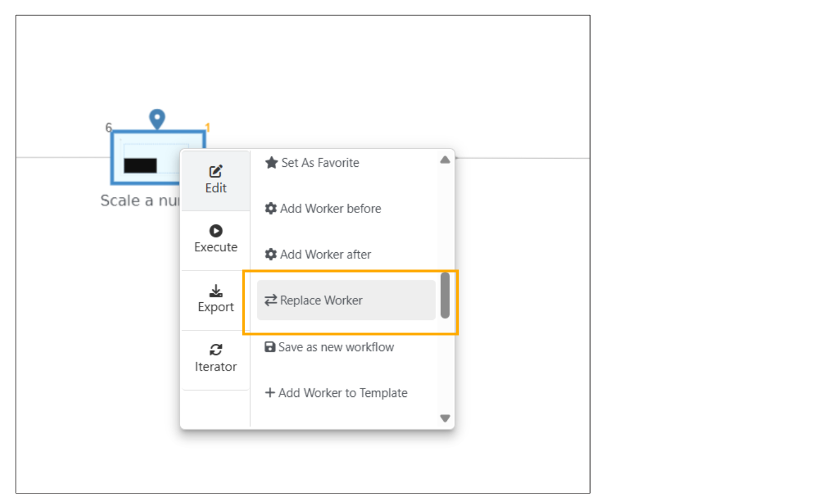This screenshot has width=838, height=504.
Task: Choose Add Worker after from the menu
Action: (325, 254)
